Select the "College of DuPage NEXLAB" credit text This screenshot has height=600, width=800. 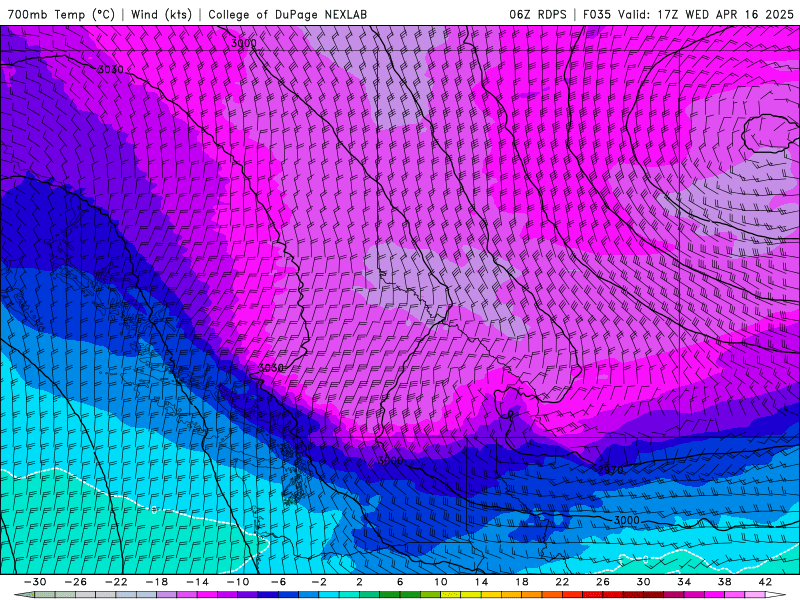tap(287, 14)
